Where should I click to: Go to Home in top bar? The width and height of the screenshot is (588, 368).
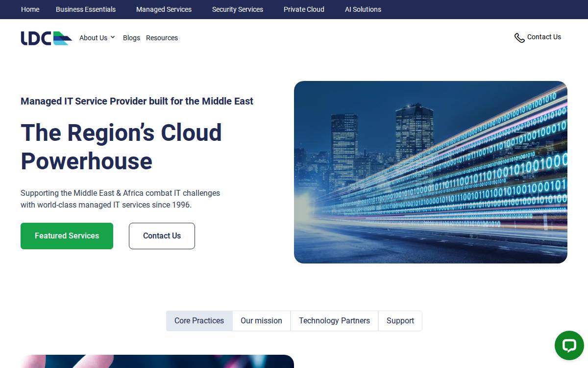click(30, 9)
